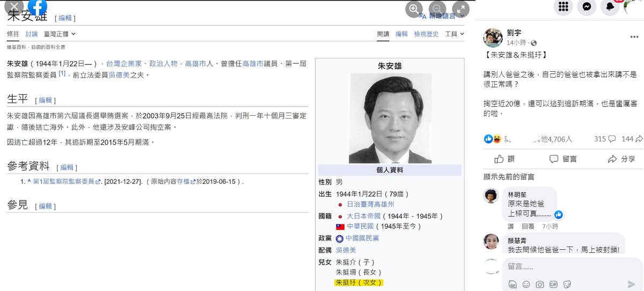The width and height of the screenshot is (644, 291).
Task: Edit the 生平 section via its 編輯 link
Action: [x=45, y=100]
